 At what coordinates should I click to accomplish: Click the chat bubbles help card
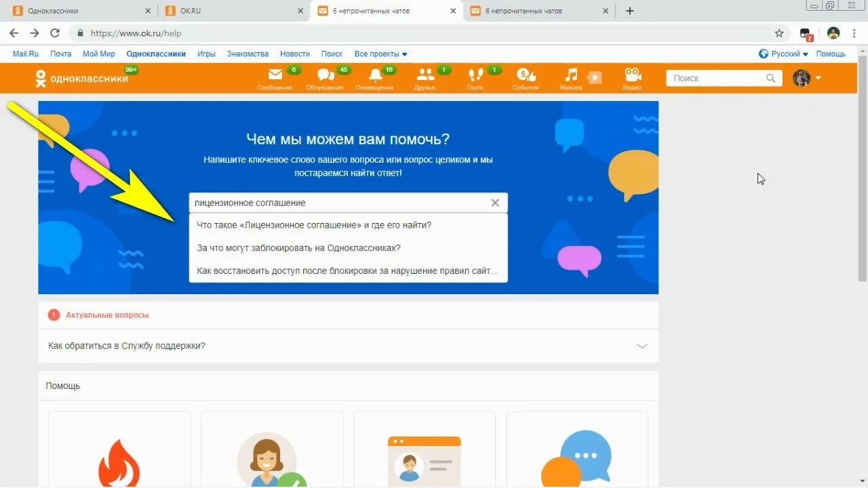tap(577, 449)
